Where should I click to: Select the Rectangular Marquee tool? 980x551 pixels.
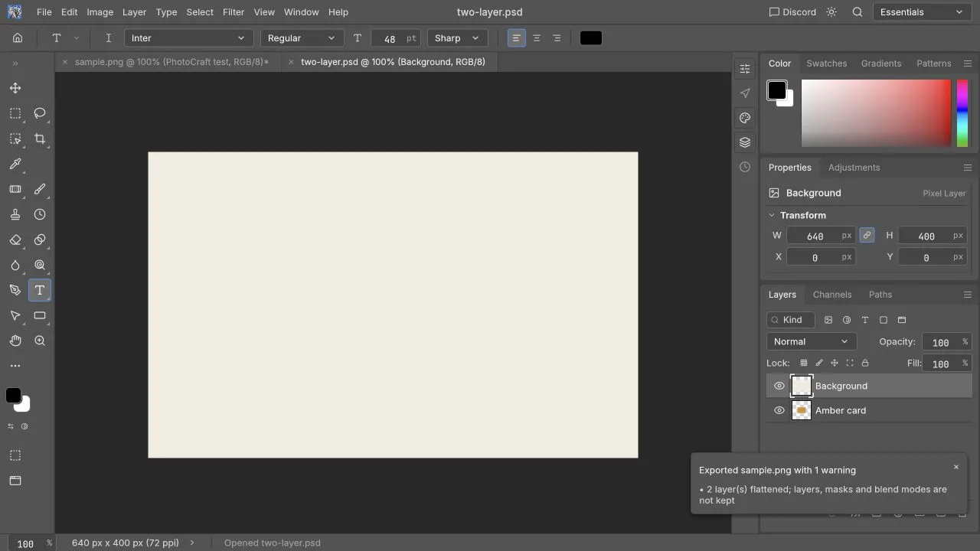tap(15, 113)
